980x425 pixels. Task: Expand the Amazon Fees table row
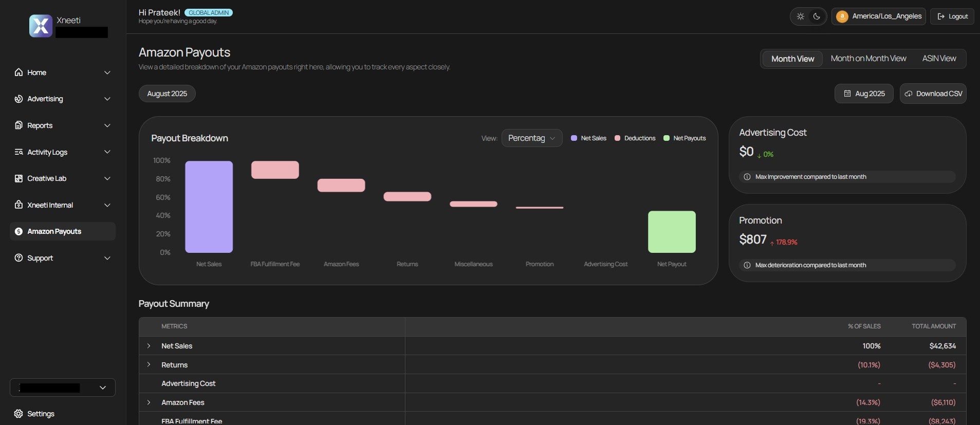(x=149, y=402)
